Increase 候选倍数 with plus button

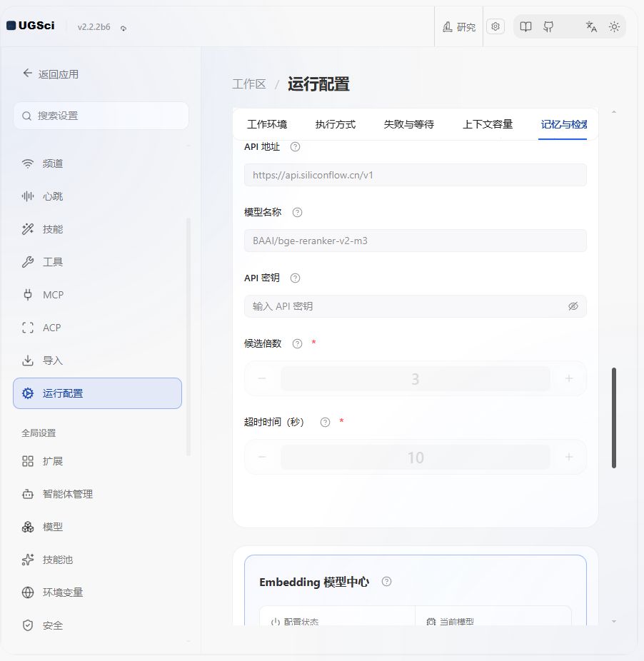[x=569, y=378]
